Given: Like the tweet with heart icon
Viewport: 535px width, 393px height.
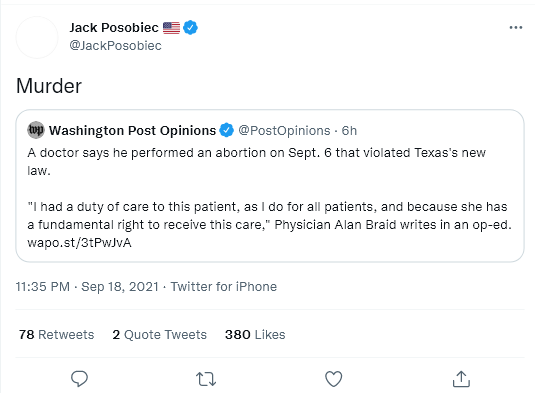Looking at the screenshot, I should pyautogui.click(x=333, y=379).
